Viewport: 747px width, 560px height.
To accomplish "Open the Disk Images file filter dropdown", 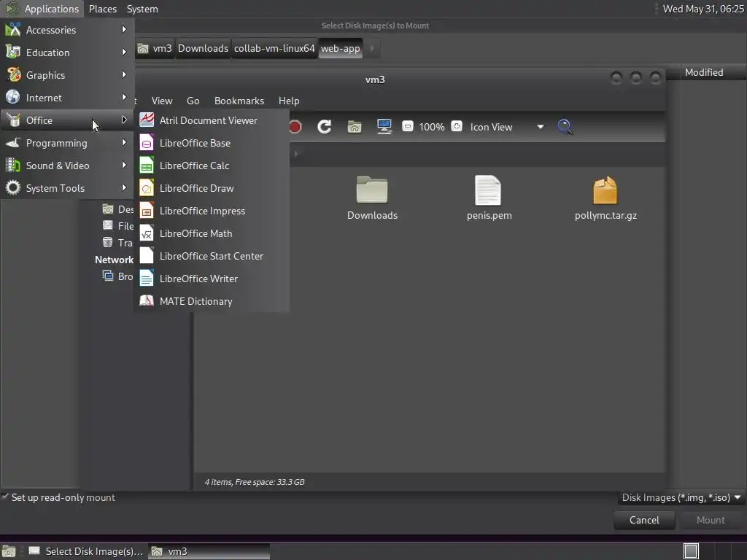I will tap(681, 497).
